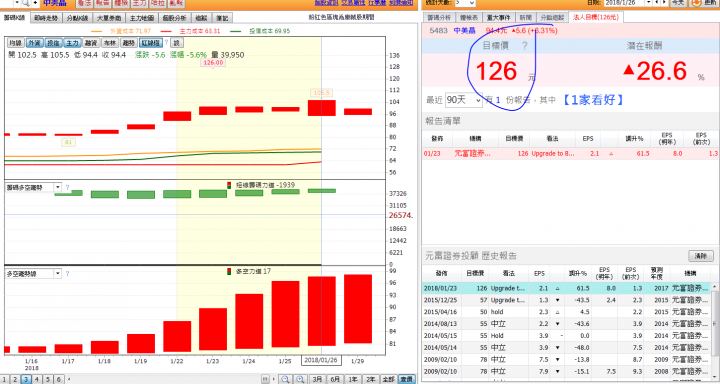Open the 多空趨勢線 indicator dropdown
Image resolution: width=720 pixels, height=384 pixels.
57,273
